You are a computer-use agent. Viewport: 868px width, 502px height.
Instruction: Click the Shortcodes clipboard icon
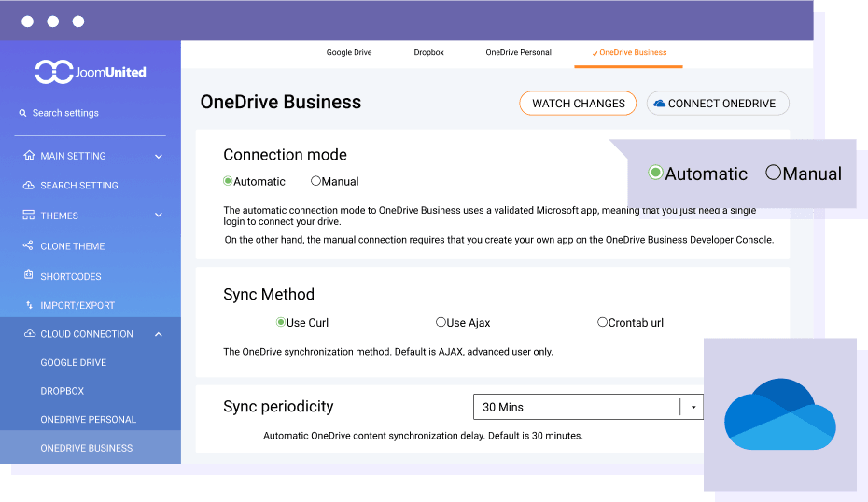coord(28,276)
